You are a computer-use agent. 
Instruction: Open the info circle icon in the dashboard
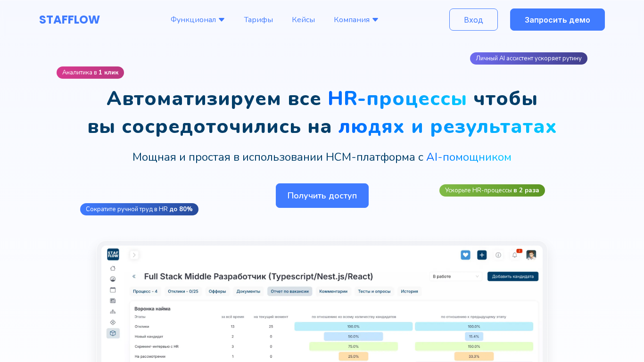pos(498,255)
